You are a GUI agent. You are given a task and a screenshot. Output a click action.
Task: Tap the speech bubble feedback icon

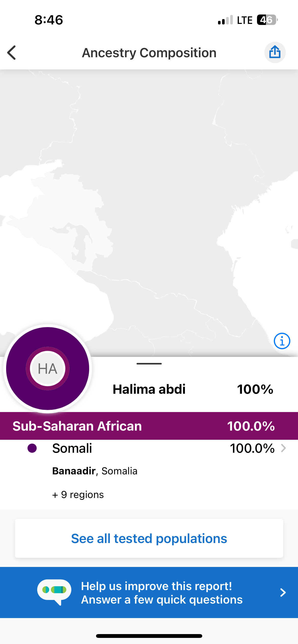tap(54, 592)
